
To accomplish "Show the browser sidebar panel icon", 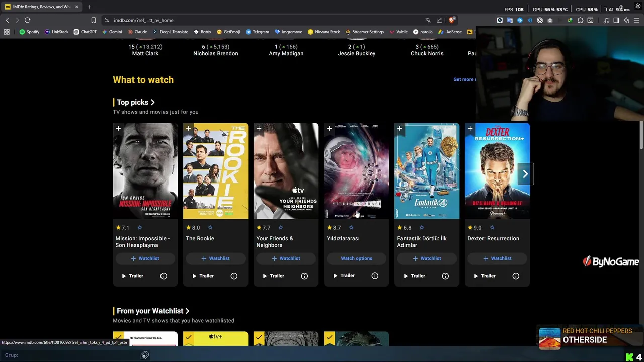I will (616, 20).
